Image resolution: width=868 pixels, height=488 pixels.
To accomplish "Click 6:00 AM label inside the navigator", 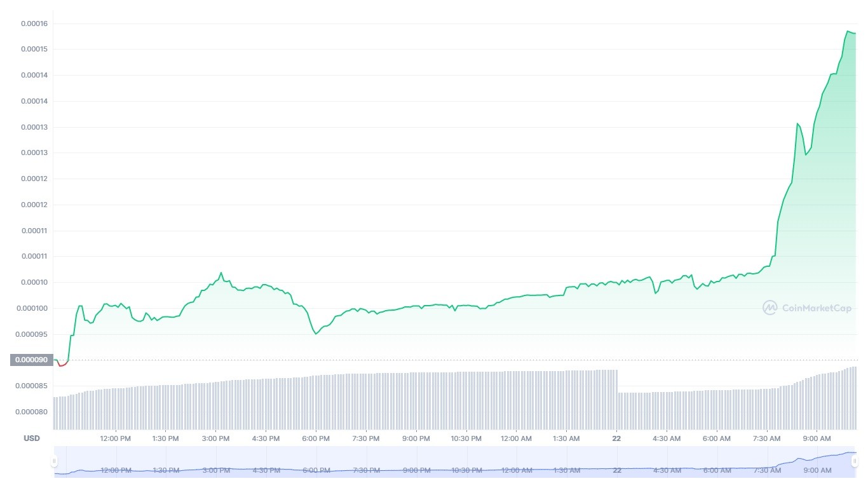I will coord(717,470).
